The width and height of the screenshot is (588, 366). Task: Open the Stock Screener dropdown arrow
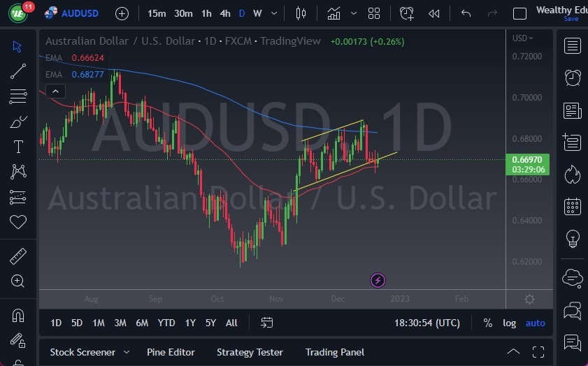click(127, 352)
